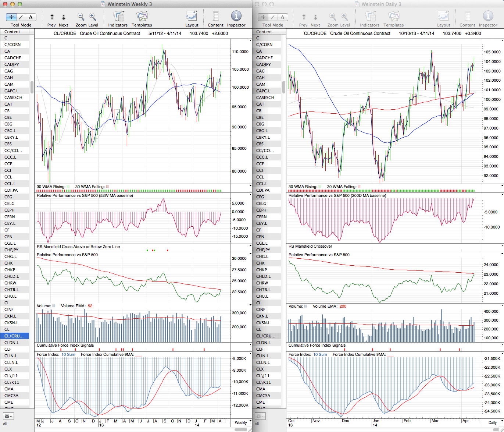504x432 pixels.
Task: Select the crosshair tool mode
Action: pyautogui.click(x=11, y=17)
